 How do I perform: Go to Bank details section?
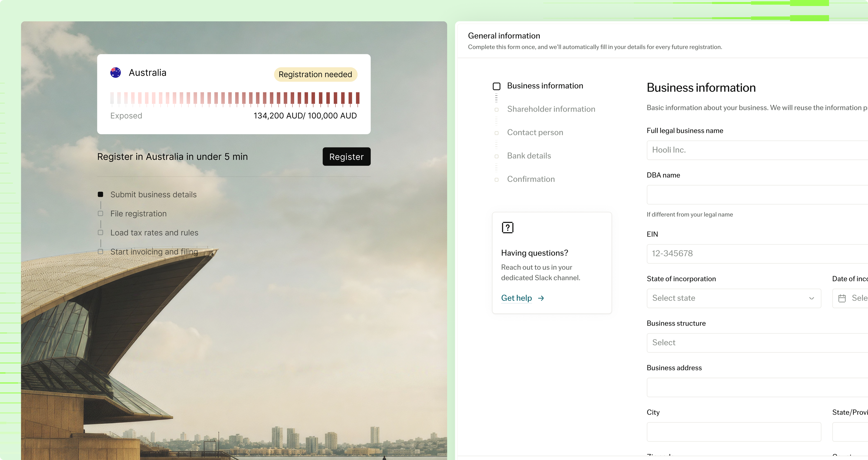529,156
